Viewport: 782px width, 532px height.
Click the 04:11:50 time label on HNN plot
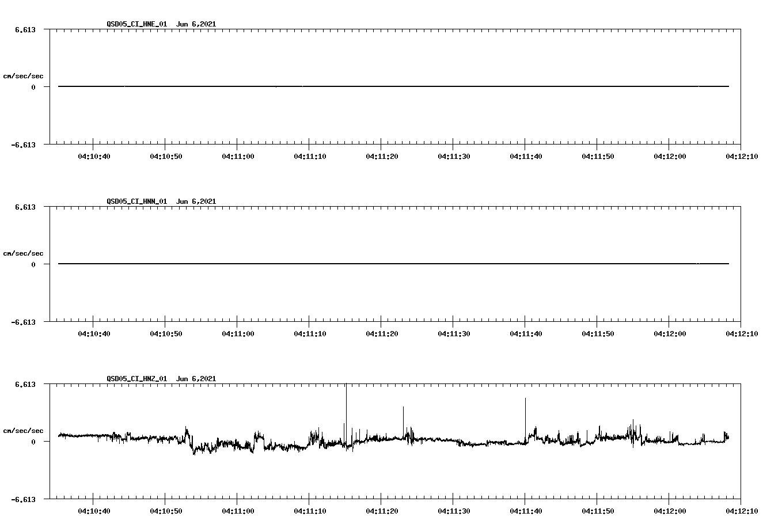tap(598, 333)
